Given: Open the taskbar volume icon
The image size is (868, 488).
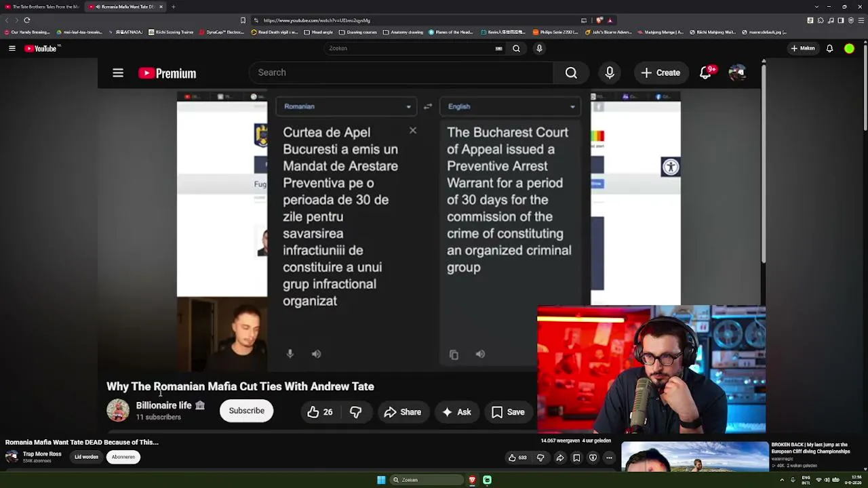Looking at the screenshot, I should 827,480.
